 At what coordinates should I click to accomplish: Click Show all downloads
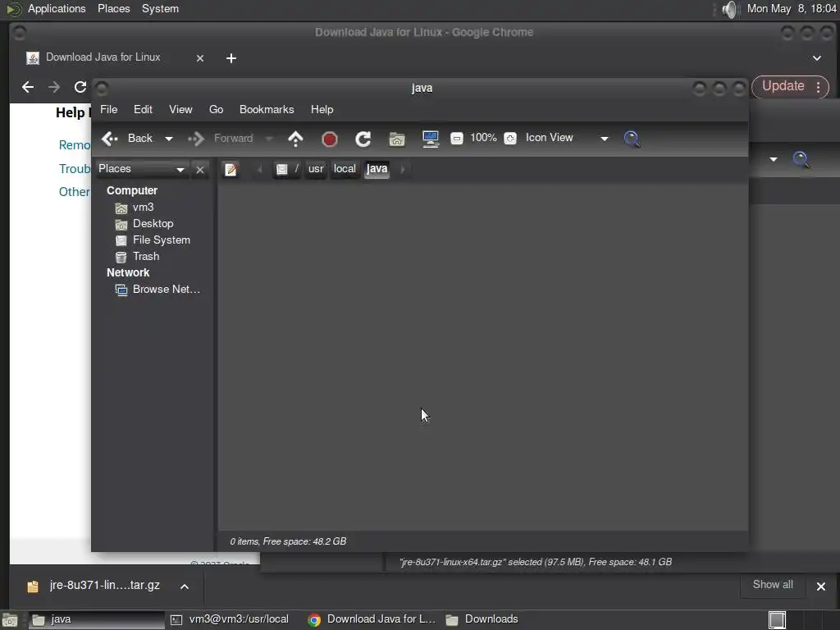pos(773,585)
